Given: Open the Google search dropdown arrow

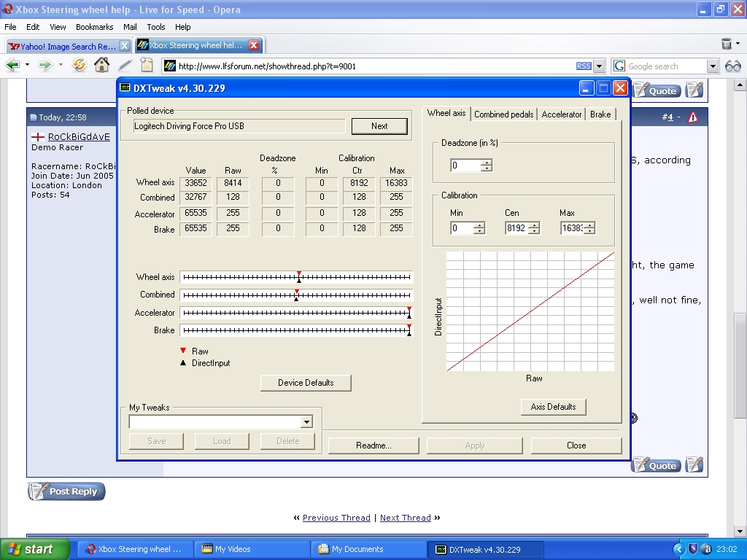Looking at the screenshot, I should (713, 66).
